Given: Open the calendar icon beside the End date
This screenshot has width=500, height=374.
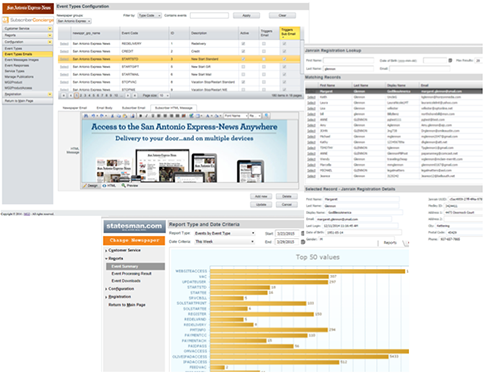Looking at the screenshot, I should click(x=303, y=242).
